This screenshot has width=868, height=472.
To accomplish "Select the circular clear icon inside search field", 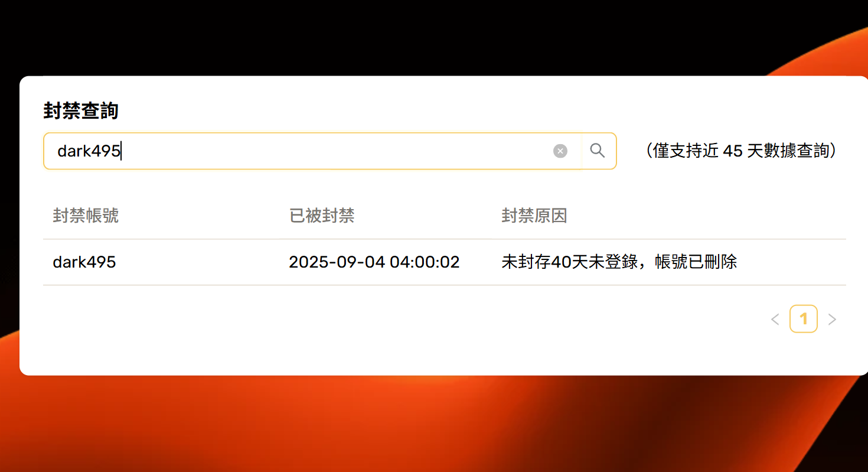I will pyautogui.click(x=560, y=151).
